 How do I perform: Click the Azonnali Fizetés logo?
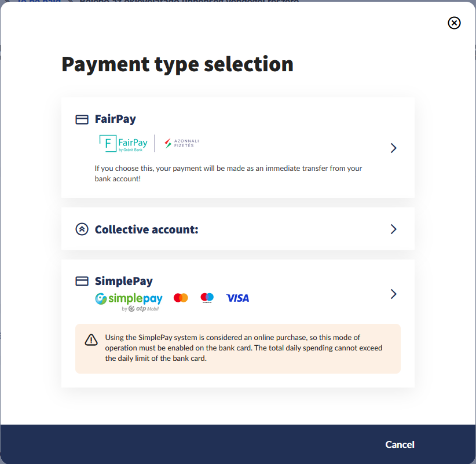tap(181, 143)
